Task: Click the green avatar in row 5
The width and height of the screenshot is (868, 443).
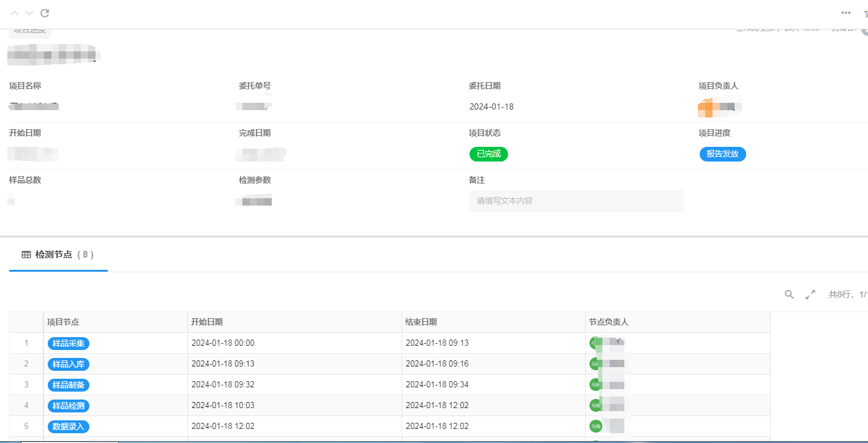Action: 594,426
